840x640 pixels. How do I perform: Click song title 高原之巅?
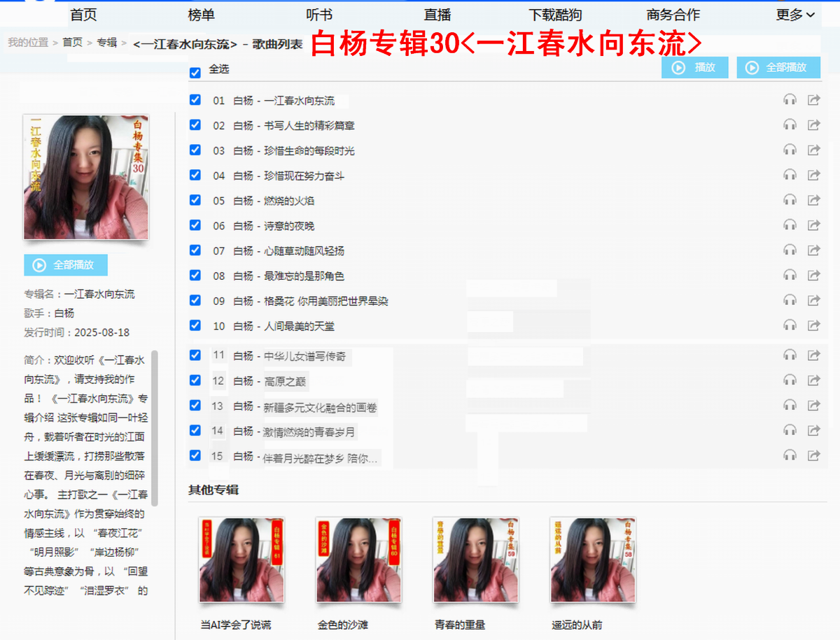coord(285,381)
